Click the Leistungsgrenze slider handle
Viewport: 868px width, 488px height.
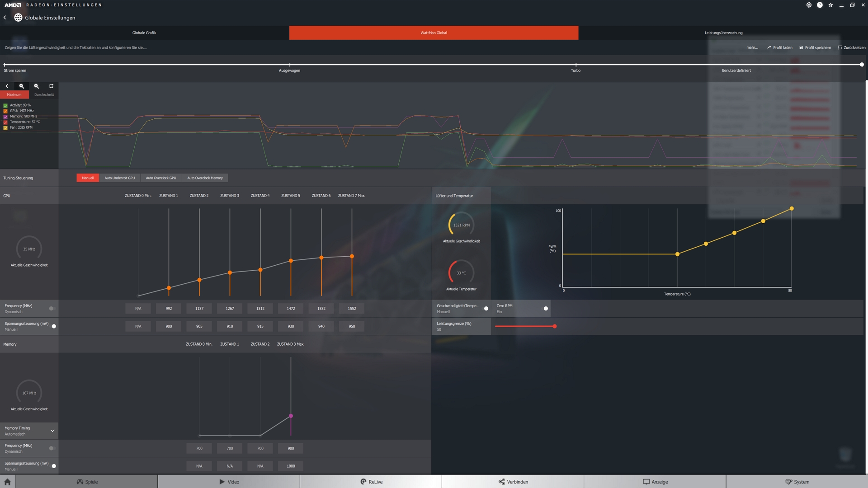point(554,326)
